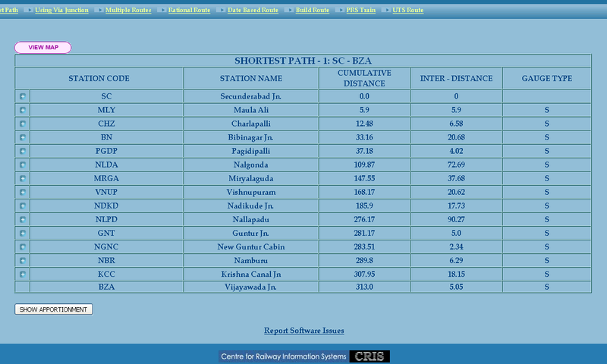Expand the VNUP Vishnupuram row
The height and width of the screenshot is (364, 607).
click(23, 193)
